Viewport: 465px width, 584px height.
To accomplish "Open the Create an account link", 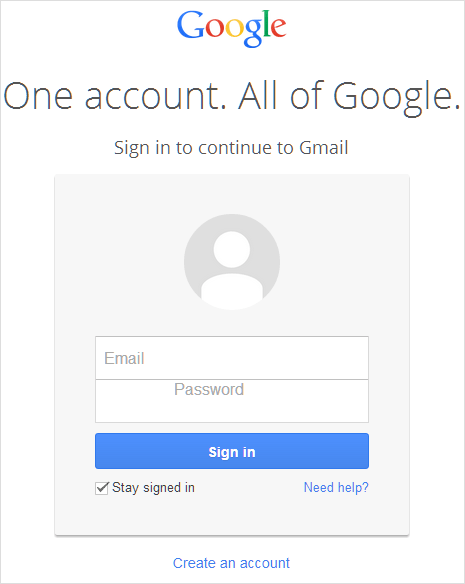I will [231, 563].
